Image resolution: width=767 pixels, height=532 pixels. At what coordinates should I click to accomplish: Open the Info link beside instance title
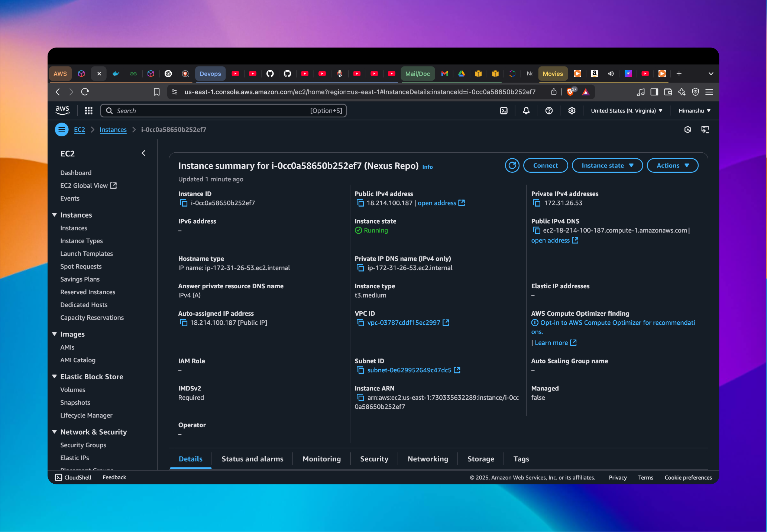(x=427, y=167)
